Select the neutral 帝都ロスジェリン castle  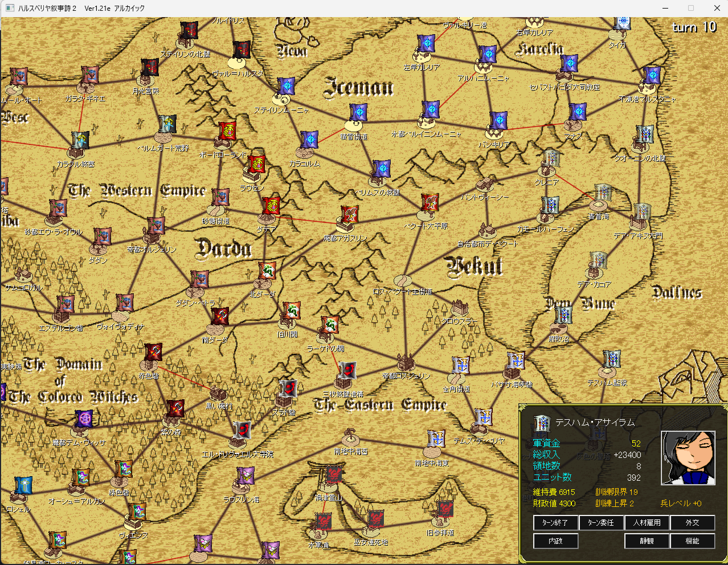(406, 362)
